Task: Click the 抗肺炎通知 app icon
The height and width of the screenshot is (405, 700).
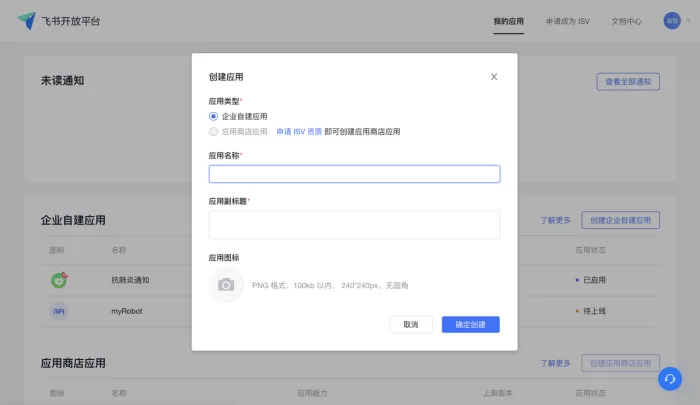Action: point(59,280)
